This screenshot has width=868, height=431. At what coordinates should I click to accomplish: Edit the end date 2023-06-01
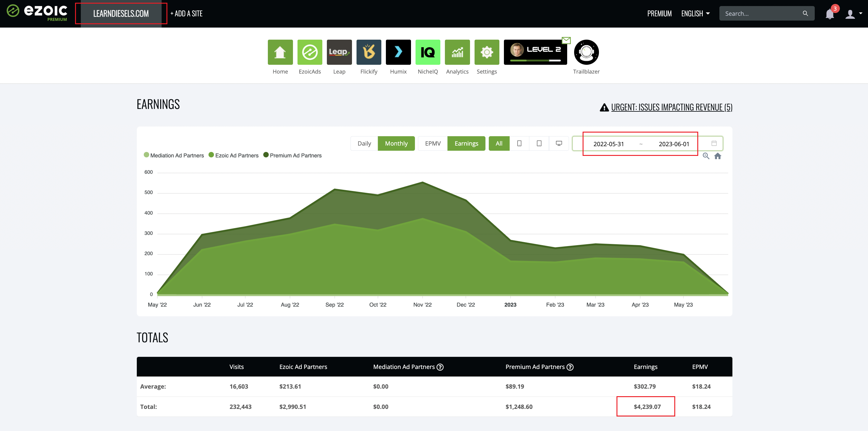674,144
